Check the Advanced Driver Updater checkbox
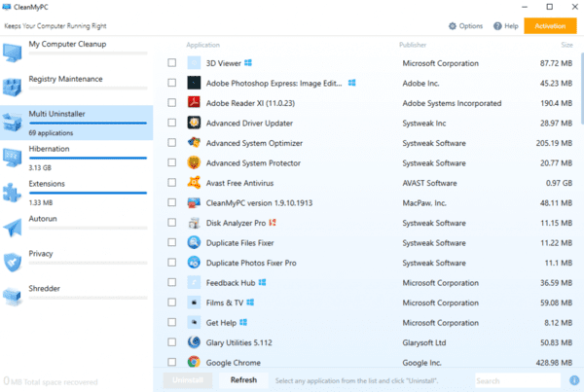The height and width of the screenshot is (392, 584). coord(171,123)
